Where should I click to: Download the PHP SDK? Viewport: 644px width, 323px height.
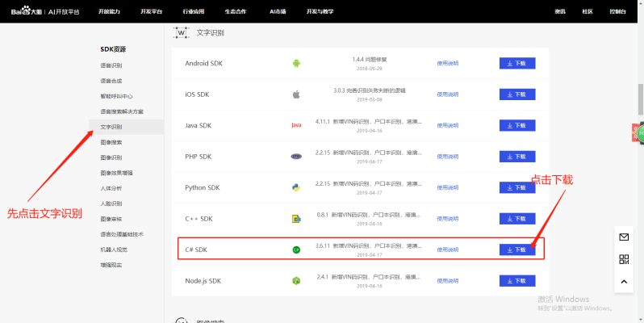517,157
